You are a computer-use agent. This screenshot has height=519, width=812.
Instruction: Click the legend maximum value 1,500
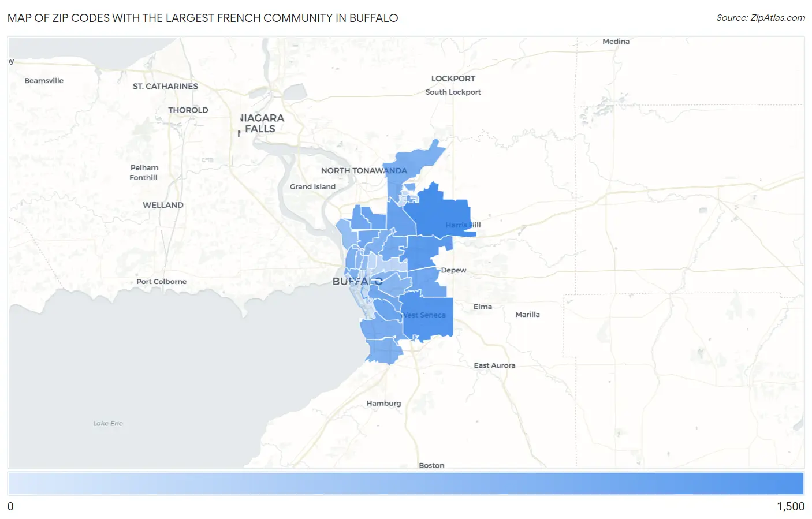click(791, 506)
